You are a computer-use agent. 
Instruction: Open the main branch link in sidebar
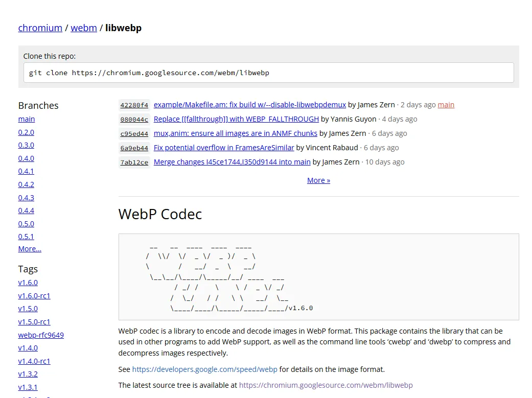pos(27,119)
